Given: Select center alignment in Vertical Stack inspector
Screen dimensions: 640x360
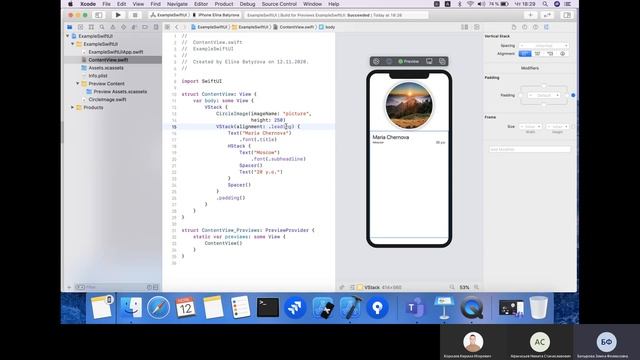Looking at the screenshot, I should point(538,53).
